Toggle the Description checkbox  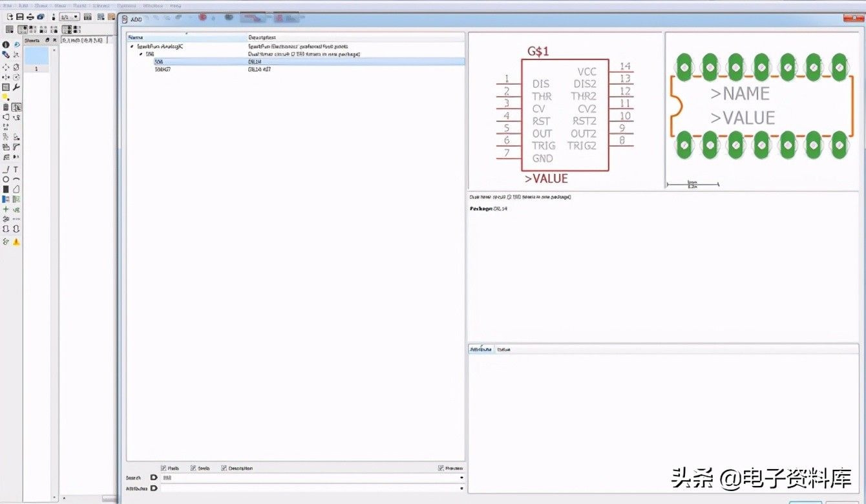[224, 468]
